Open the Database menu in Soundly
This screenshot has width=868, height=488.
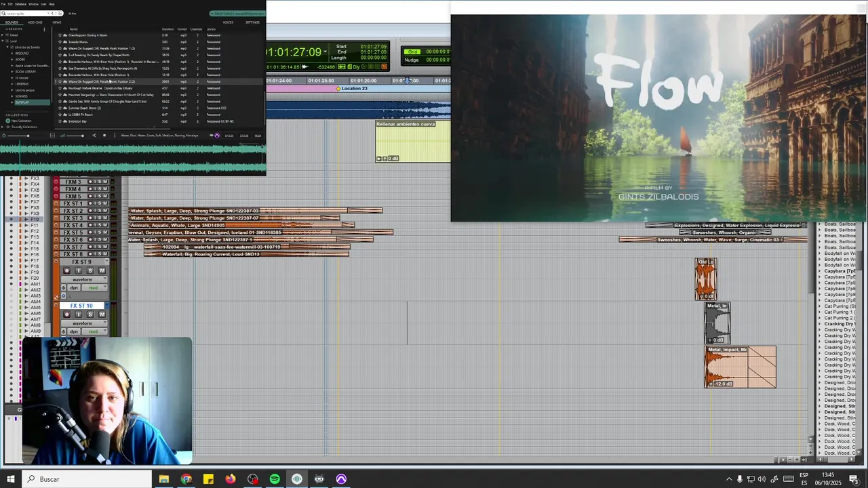tap(20, 4)
